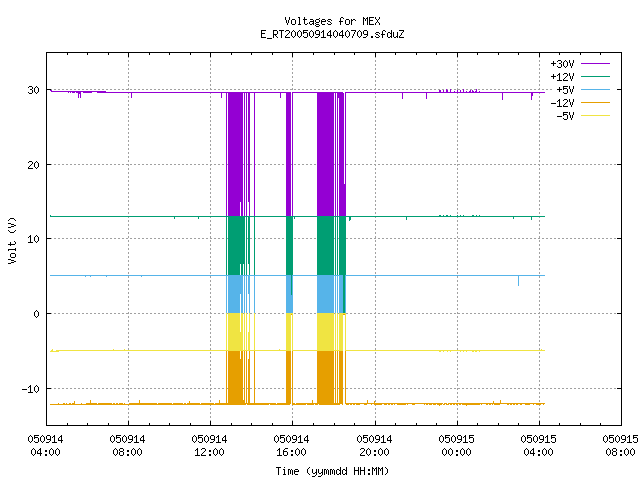Select the +30V legend label

click(x=562, y=64)
